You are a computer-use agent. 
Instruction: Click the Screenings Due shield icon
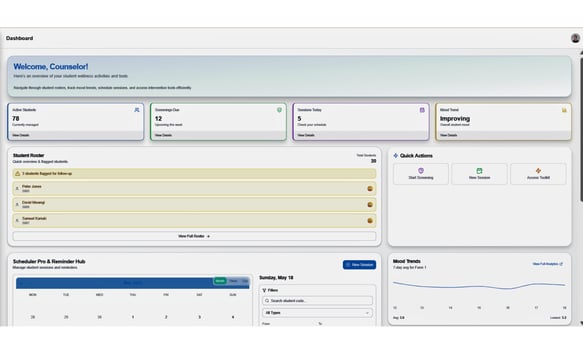pyautogui.click(x=279, y=110)
